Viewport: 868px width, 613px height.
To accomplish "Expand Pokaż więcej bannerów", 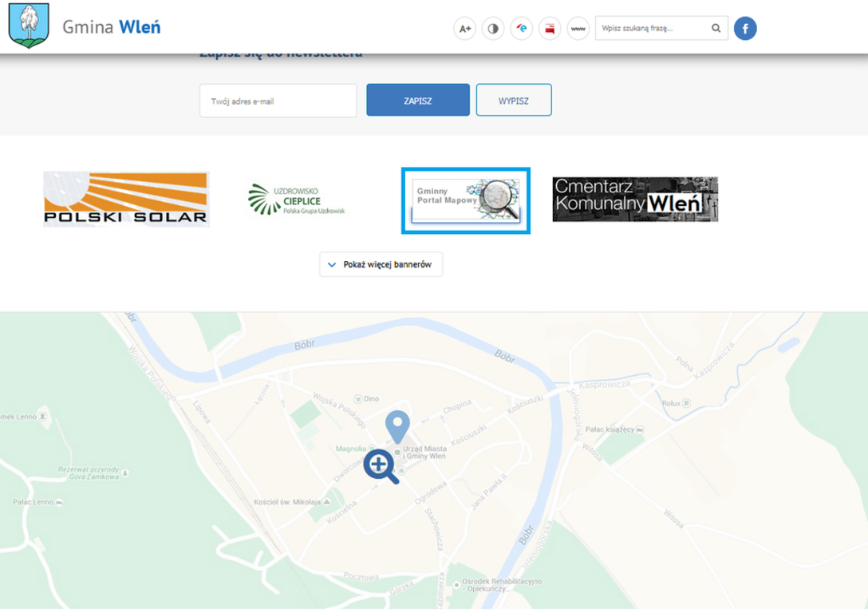I will coord(381,264).
